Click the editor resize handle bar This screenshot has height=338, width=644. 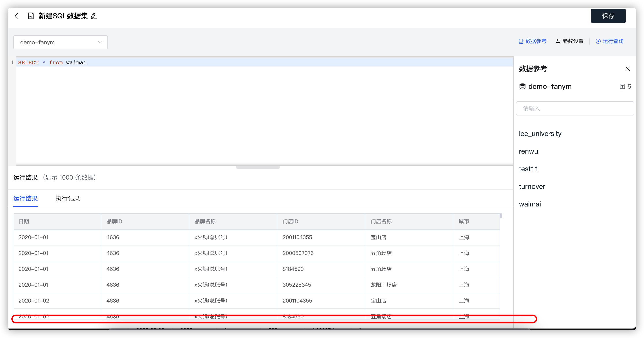[258, 167]
